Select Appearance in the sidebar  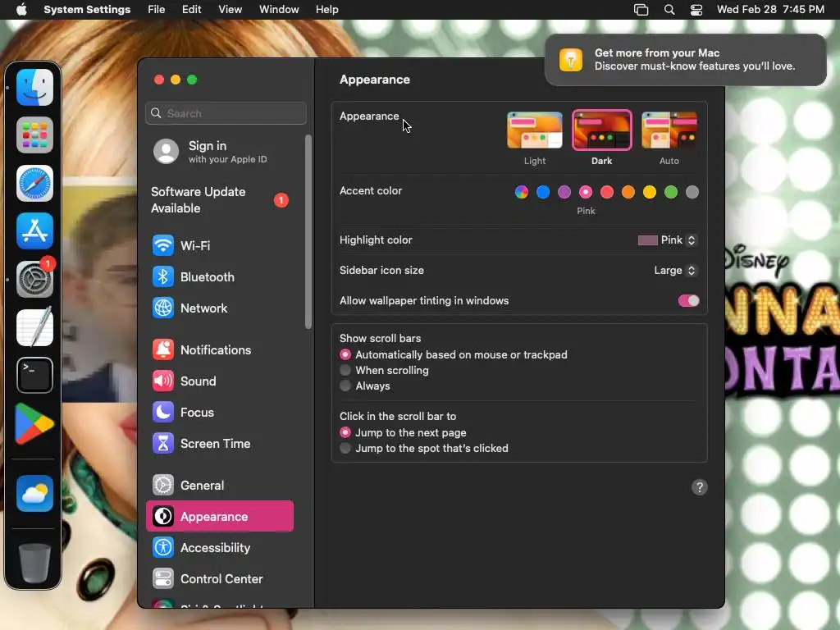click(x=220, y=517)
